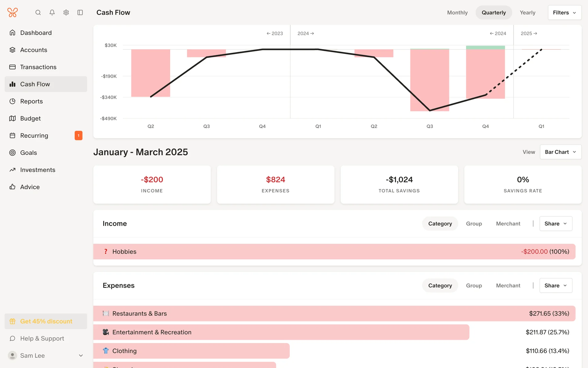This screenshot has width=588, height=368.
Task: Group Income by Merchant
Action: click(x=508, y=224)
